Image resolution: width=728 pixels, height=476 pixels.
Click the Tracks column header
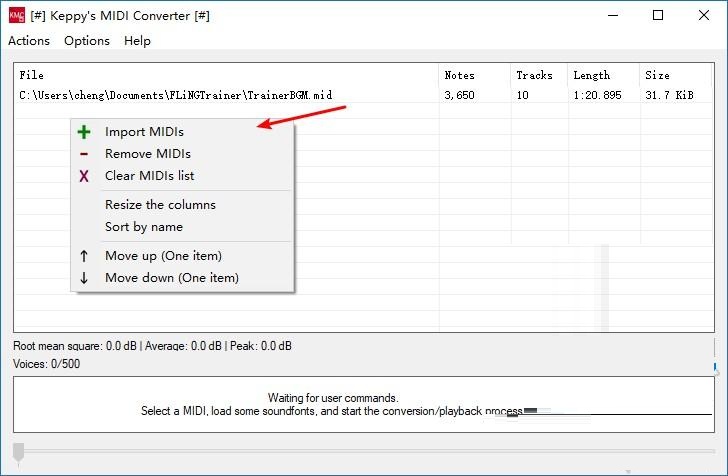539,75
